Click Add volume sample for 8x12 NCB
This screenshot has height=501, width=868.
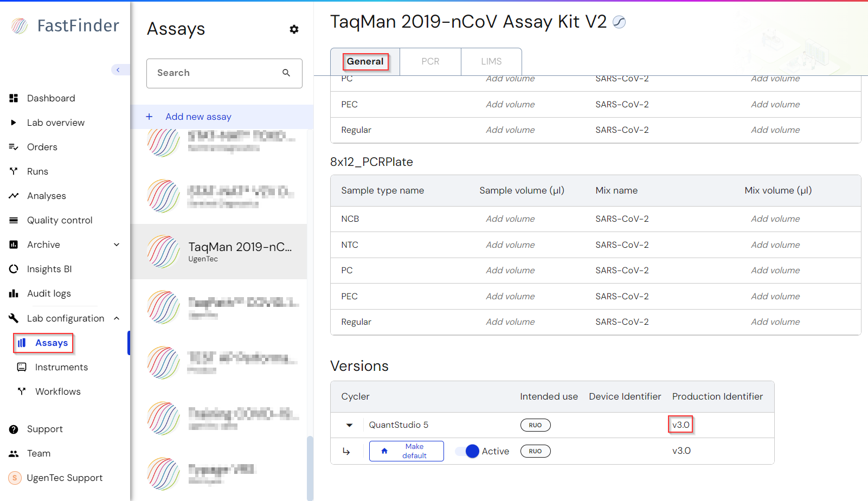(x=510, y=219)
